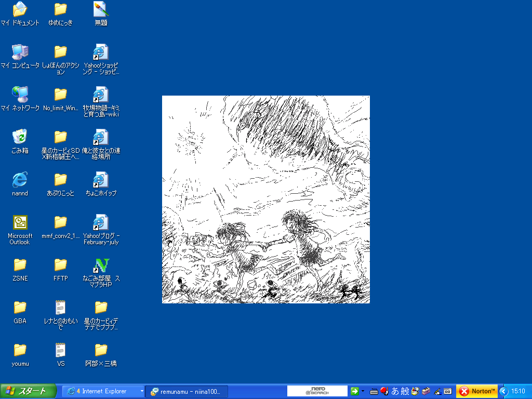The height and width of the screenshot is (399, 532).
Task: Click the sketch drawing on desktop wallpaper
Action: click(266, 199)
